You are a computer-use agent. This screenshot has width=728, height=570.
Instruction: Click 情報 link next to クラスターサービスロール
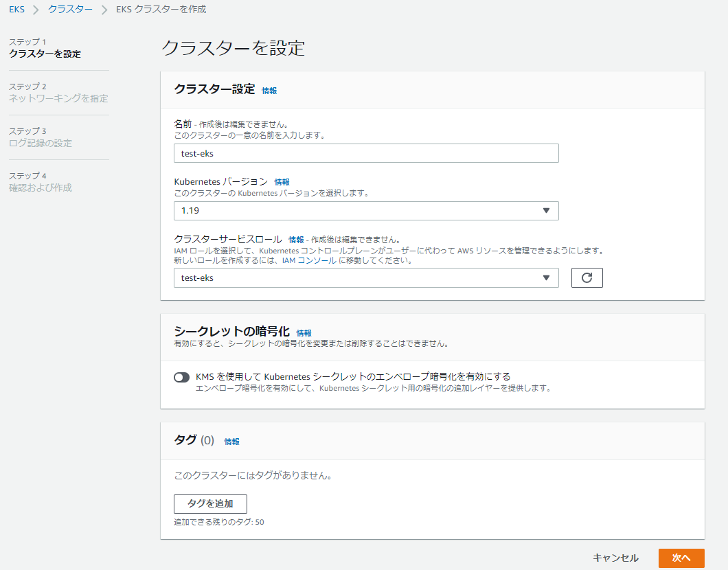[x=296, y=240]
